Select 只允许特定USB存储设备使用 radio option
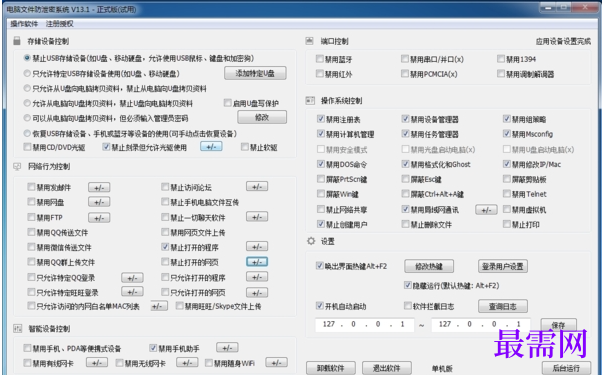Screen dimensions: 606x375 (27, 73)
